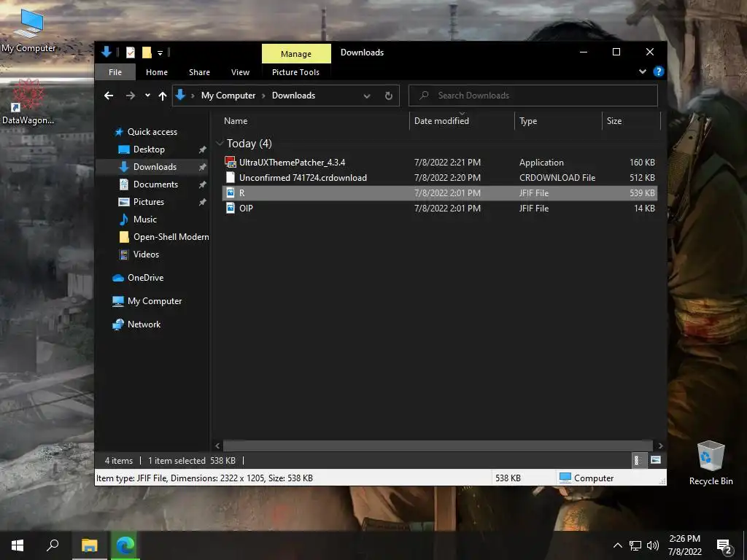747x560 pixels.
Task: Click Downloads in the address bar path
Action: coord(293,96)
